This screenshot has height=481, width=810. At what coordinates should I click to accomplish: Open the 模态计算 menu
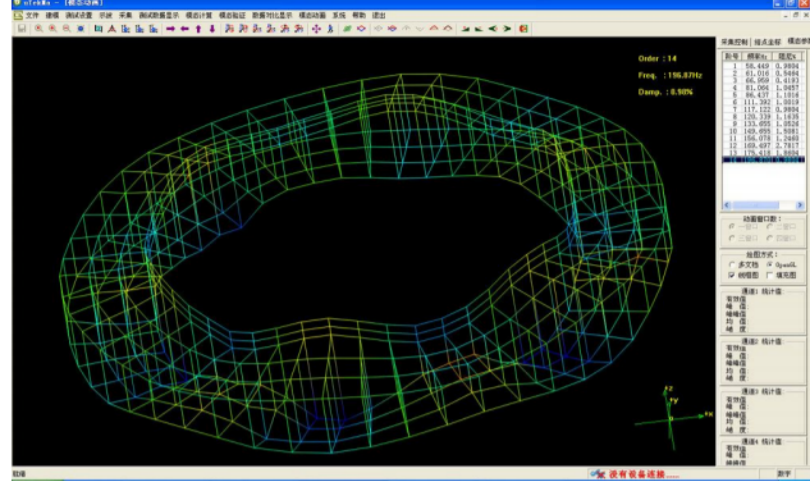[199, 17]
